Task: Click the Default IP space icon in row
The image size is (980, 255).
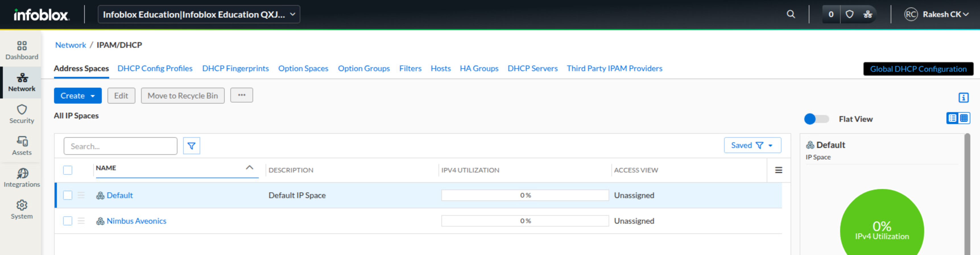Action: coord(100,195)
